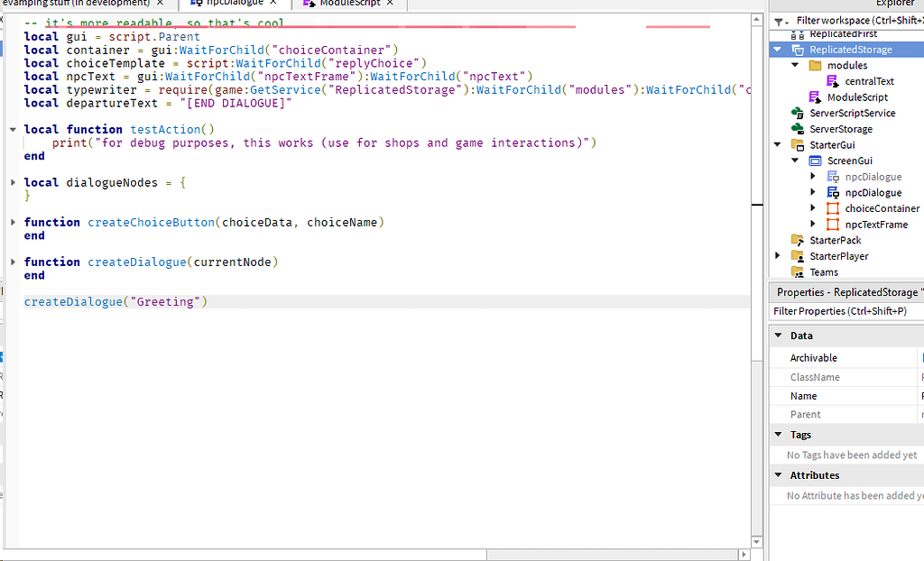Select the StarterPlayer icon
The height and width of the screenshot is (561, 924).
(797, 253)
